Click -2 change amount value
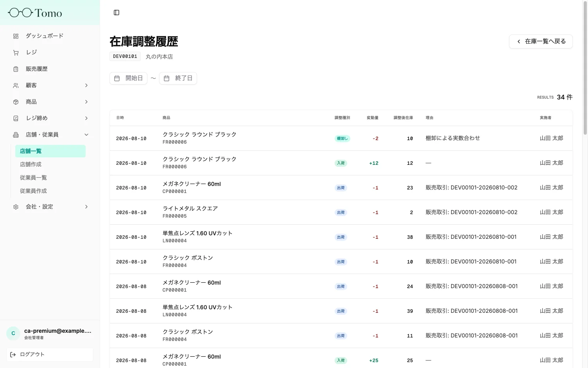 pos(375,139)
